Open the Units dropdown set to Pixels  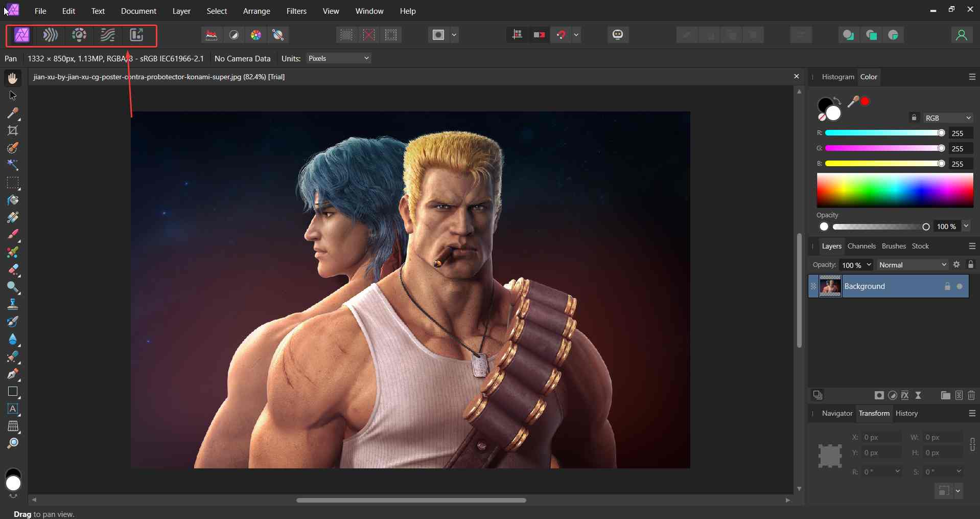point(339,58)
